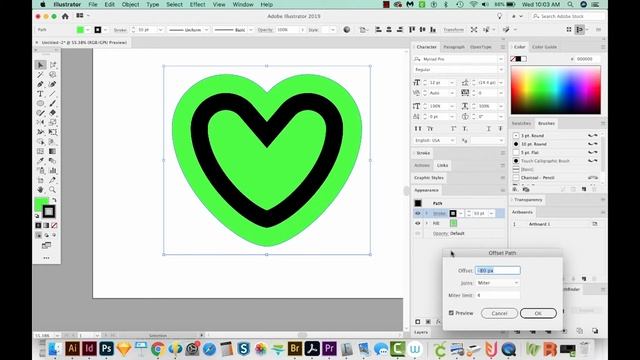The width and height of the screenshot is (640, 360).
Task: Expand the Stroke attribute row arrow
Action: [427, 213]
